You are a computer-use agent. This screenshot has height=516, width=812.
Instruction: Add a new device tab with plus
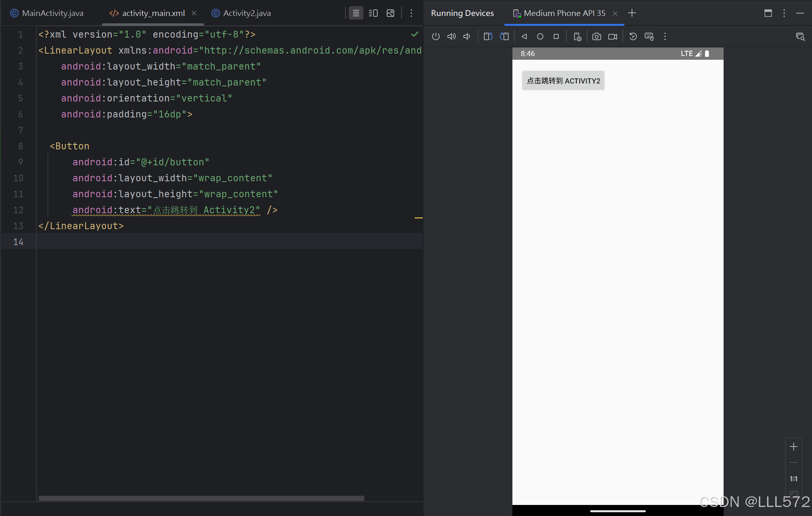click(x=632, y=13)
